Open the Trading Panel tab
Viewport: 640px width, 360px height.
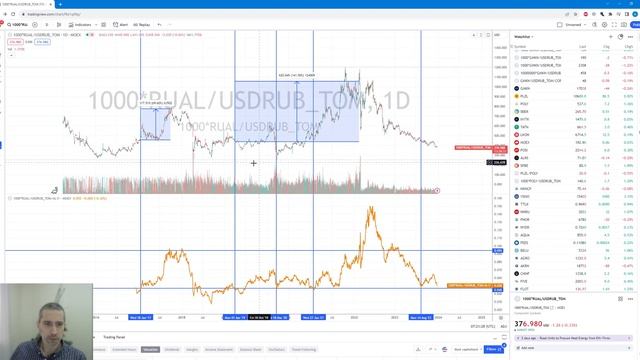click(114, 338)
